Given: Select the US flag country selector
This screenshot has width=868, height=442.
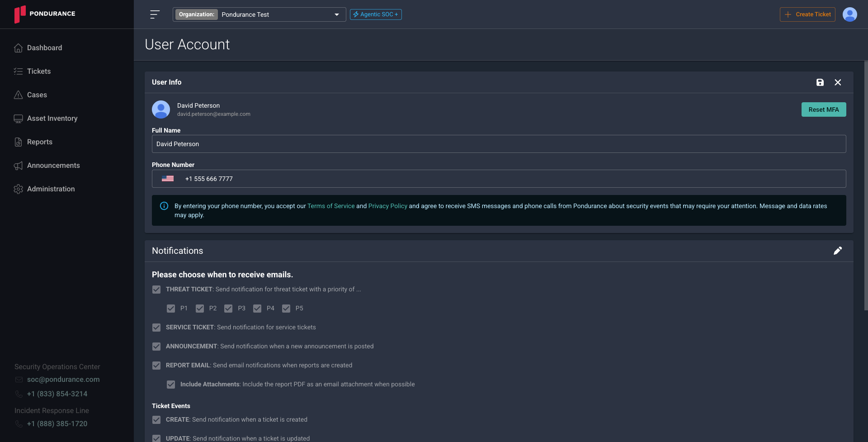Looking at the screenshot, I should pos(168,179).
